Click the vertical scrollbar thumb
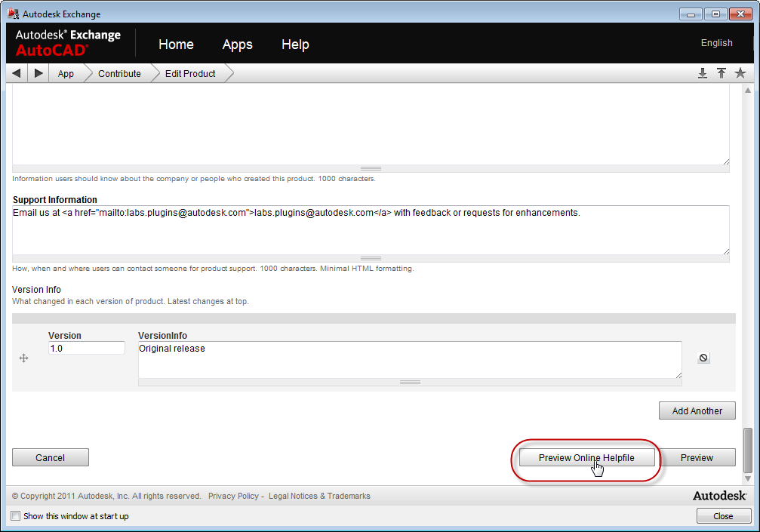760x532 pixels. [x=748, y=450]
